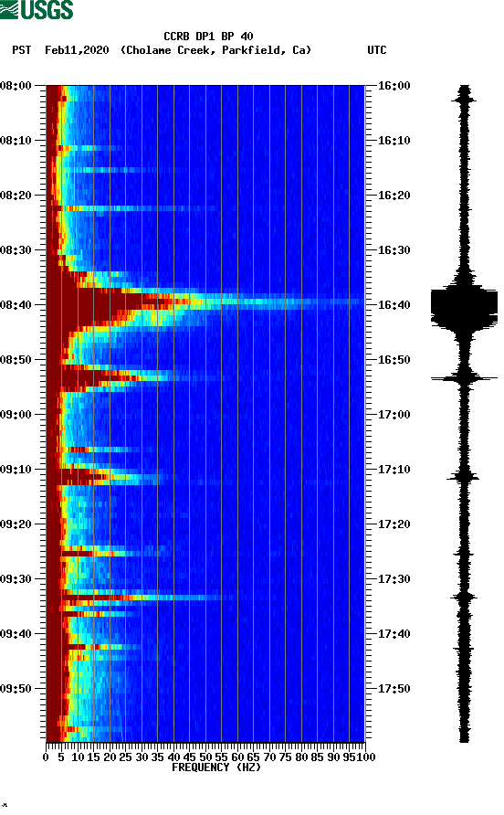Image resolution: width=504 pixels, height=815 pixels.
Task: Click the 09:40 PST time label
Action: tap(16, 633)
